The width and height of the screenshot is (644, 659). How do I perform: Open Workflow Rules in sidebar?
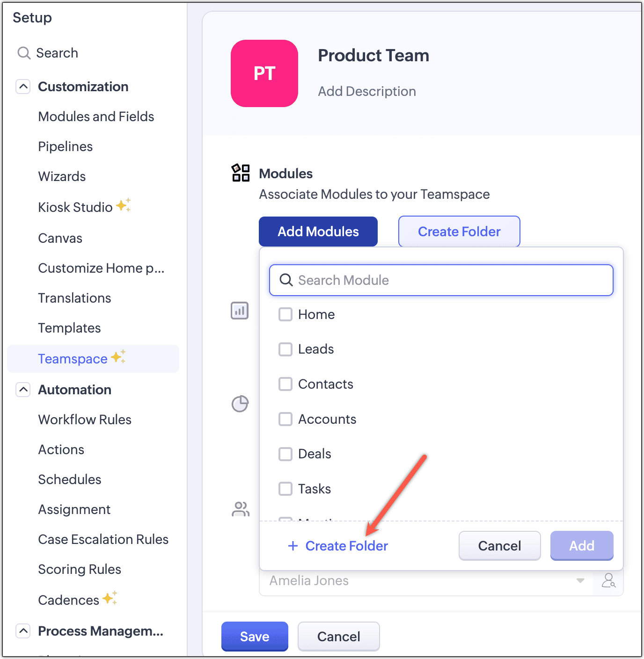click(x=85, y=420)
